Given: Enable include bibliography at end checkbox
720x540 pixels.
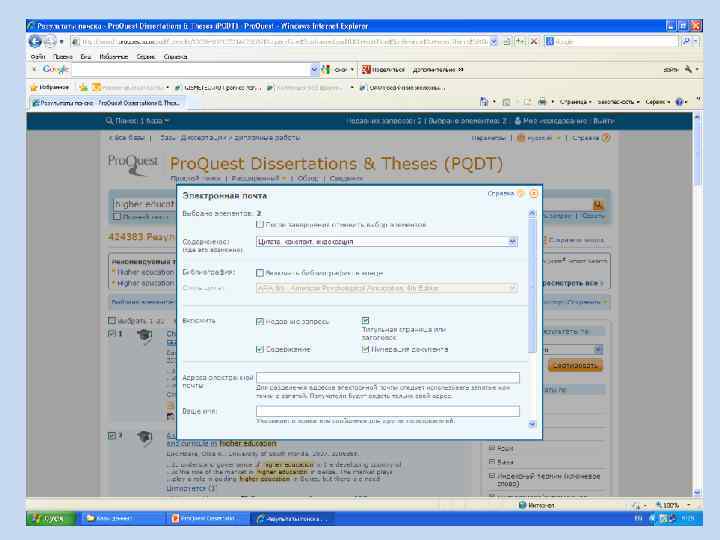Looking at the screenshot, I should pyautogui.click(x=260, y=273).
